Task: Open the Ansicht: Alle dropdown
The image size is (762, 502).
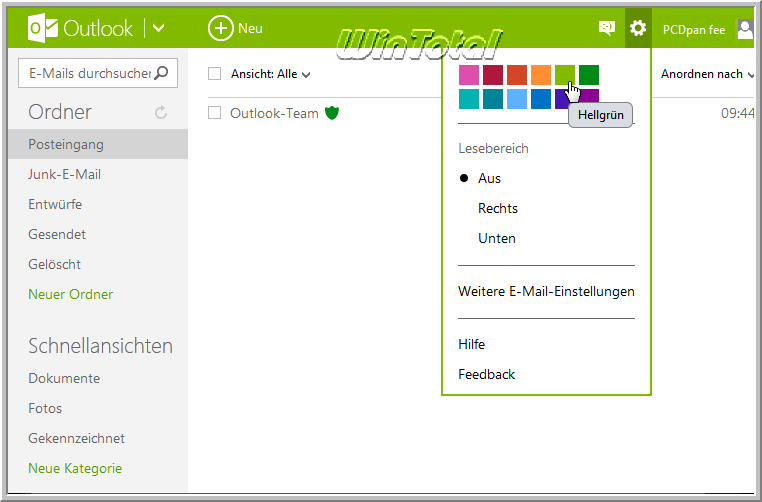Action: click(270, 74)
